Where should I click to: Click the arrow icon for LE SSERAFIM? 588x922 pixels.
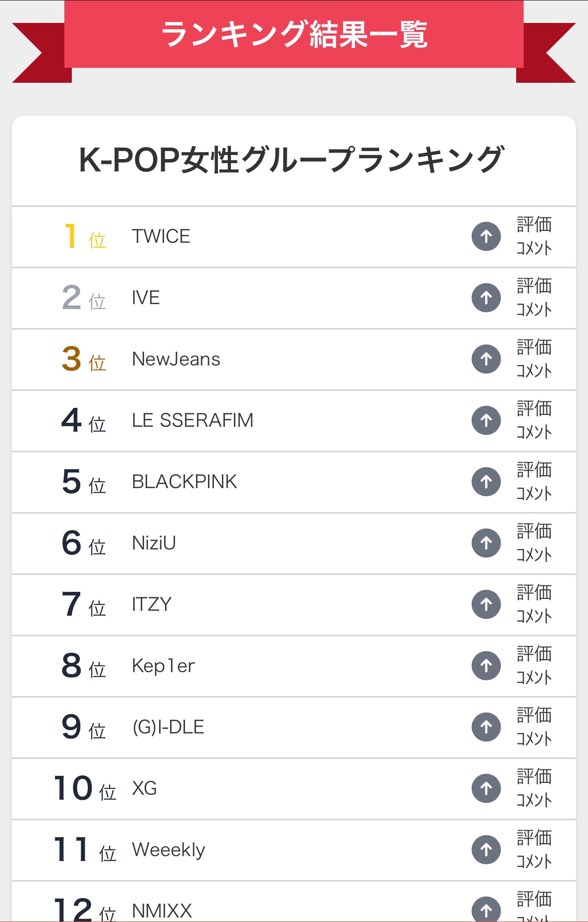click(x=486, y=420)
